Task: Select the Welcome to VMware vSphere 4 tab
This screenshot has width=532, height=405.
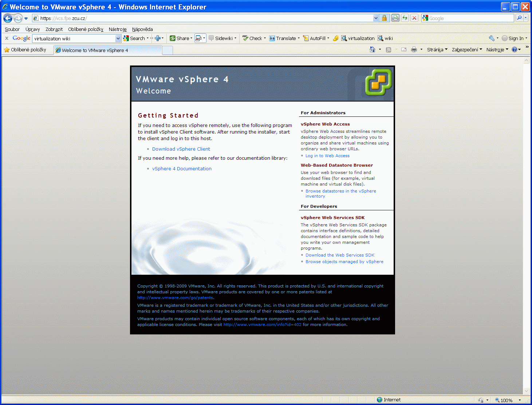Action: point(108,50)
